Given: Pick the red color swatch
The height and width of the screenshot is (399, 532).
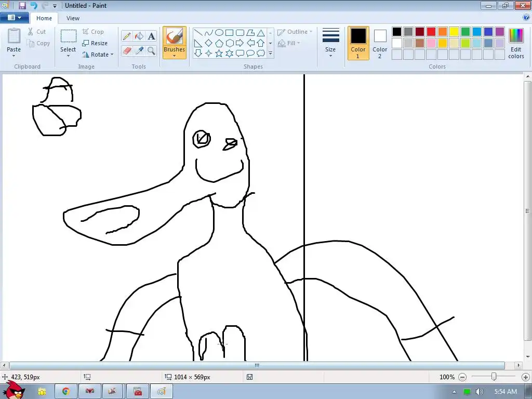Looking at the screenshot, I should click(431, 32).
